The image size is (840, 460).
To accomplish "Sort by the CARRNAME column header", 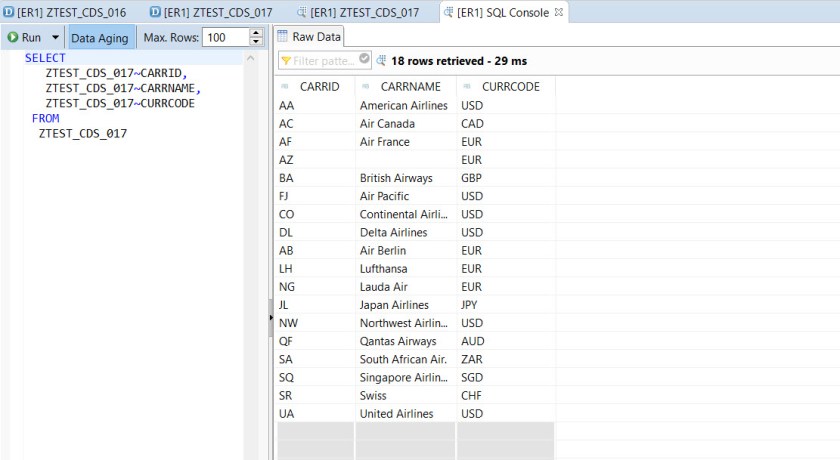I will tap(406, 87).
